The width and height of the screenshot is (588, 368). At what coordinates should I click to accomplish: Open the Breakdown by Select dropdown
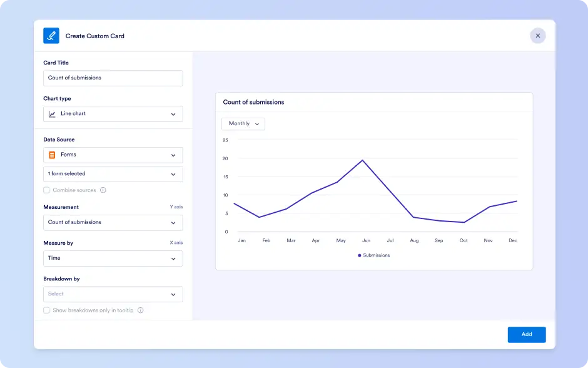(x=113, y=294)
